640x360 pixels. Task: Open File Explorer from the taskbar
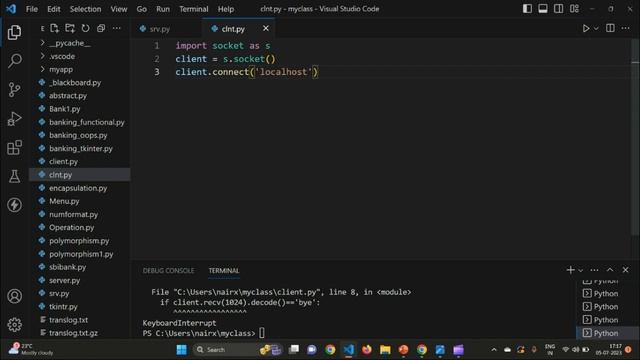pos(385,350)
